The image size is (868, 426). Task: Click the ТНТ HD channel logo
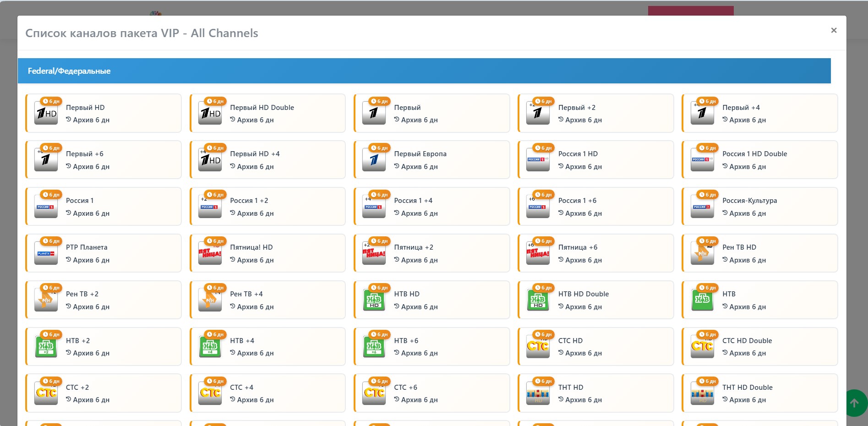coord(538,393)
